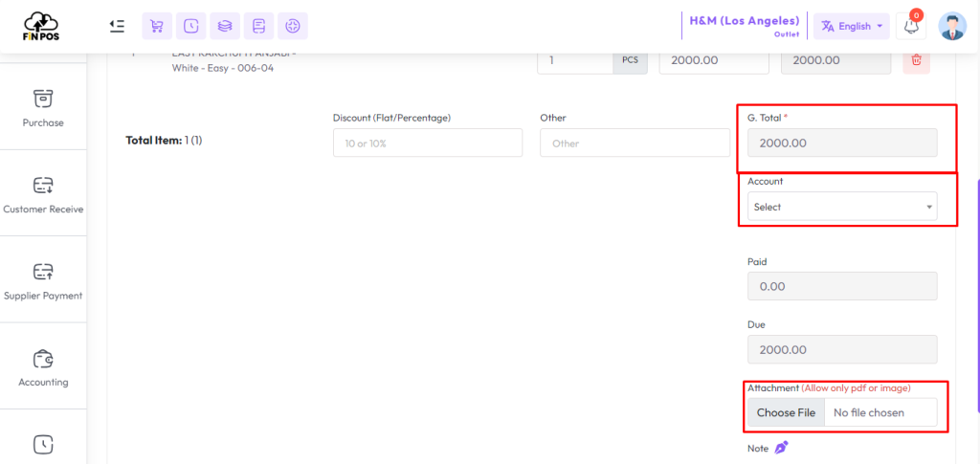Click the 'White - Easy - 006-04' product text
This screenshot has width=980, height=464.
[x=222, y=69]
